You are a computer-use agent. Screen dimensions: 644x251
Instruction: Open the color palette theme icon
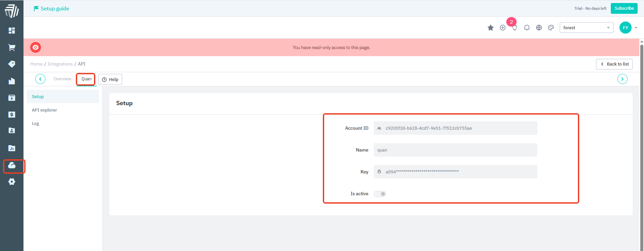pos(551,28)
